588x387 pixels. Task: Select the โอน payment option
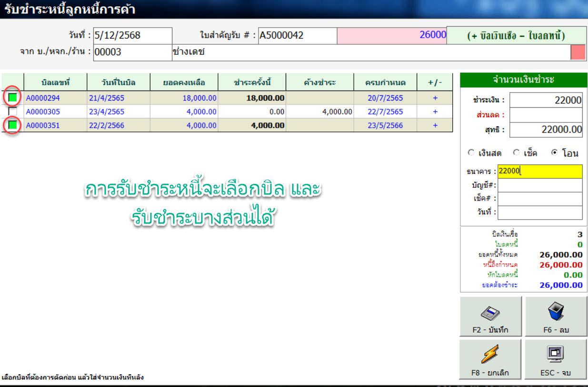click(x=554, y=153)
